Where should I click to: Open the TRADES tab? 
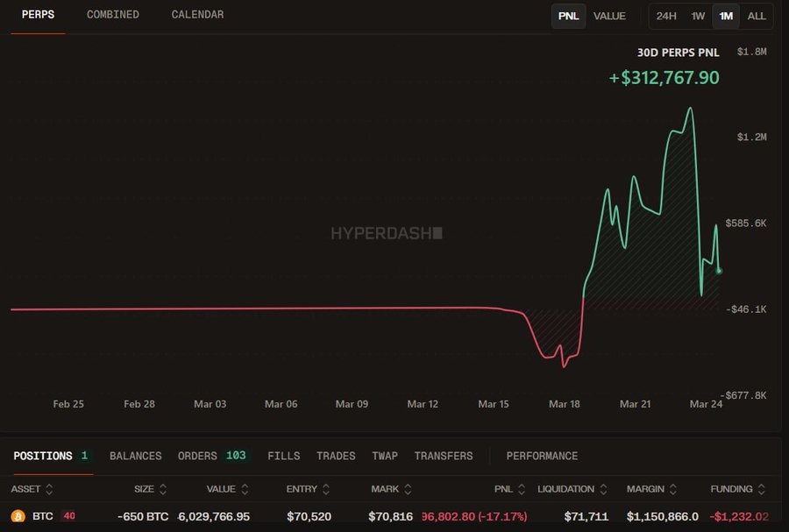pos(336,456)
